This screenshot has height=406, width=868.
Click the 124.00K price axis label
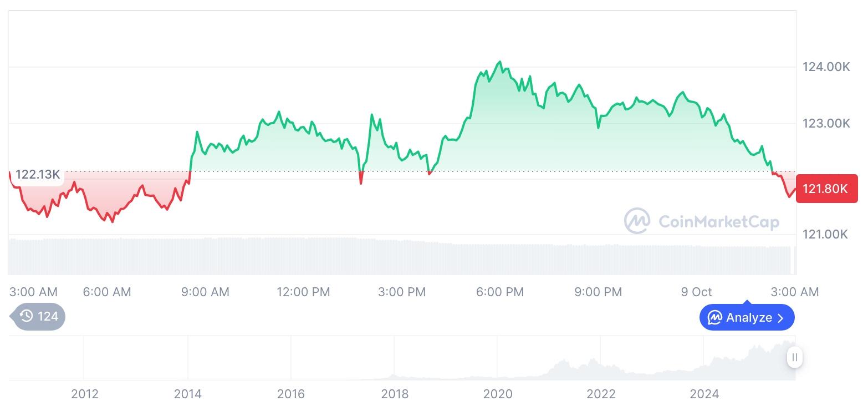pos(826,67)
